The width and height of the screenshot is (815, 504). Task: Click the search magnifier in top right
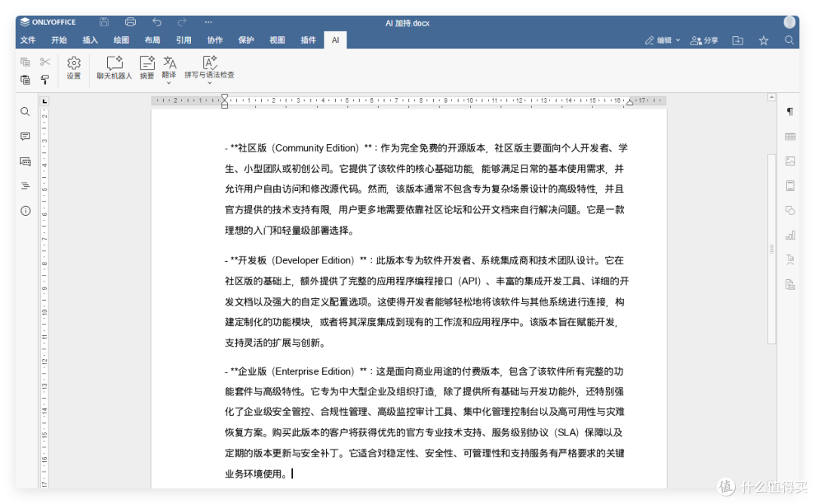pyautogui.click(x=789, y=40)
